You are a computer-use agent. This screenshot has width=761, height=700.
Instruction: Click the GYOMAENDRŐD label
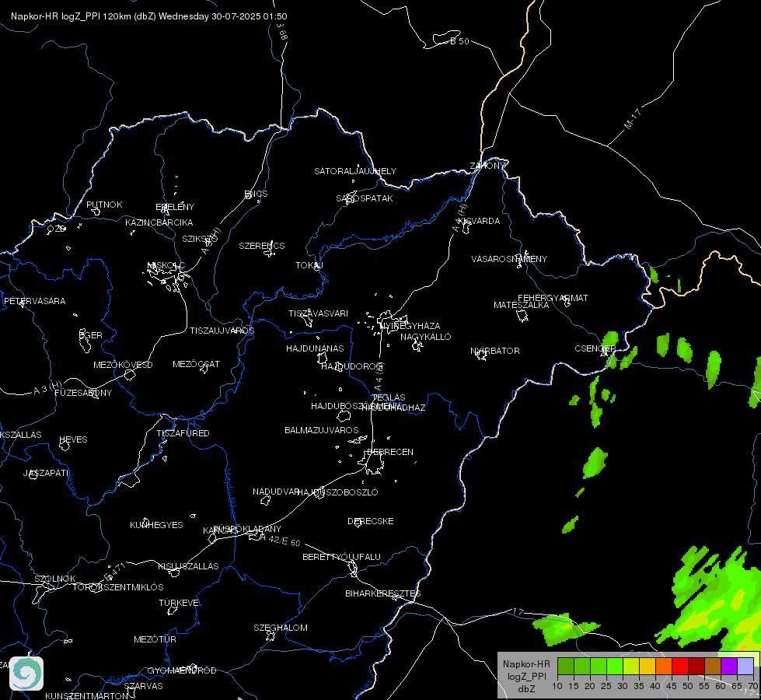tap(182, 670)
